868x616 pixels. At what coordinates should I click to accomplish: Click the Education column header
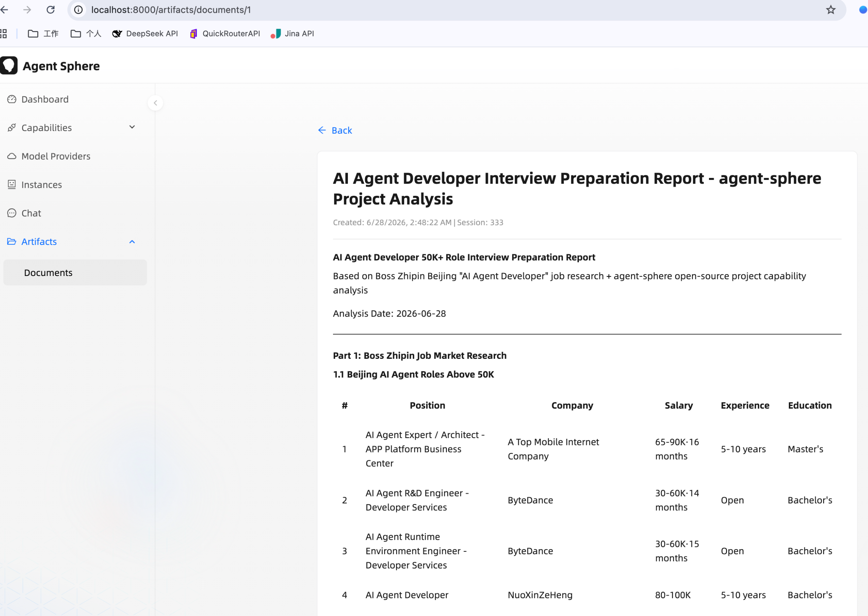click(x=810, y=405)
